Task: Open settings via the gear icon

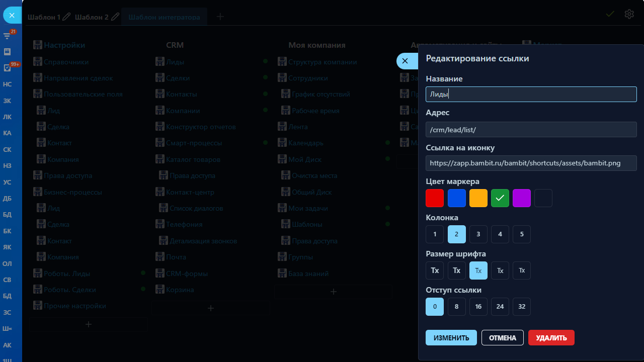Action: (x=629, y=14)
